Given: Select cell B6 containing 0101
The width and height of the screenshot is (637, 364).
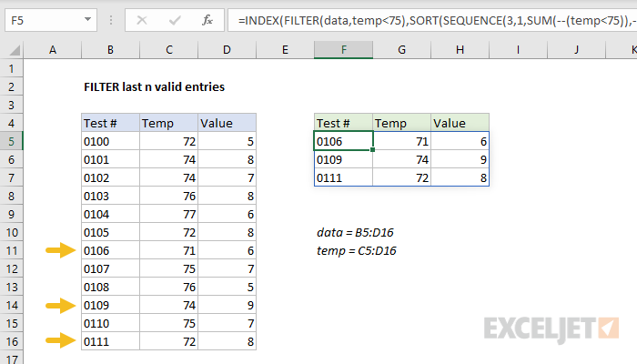Looking at the screenshot, I should click(x=110, y=159).
